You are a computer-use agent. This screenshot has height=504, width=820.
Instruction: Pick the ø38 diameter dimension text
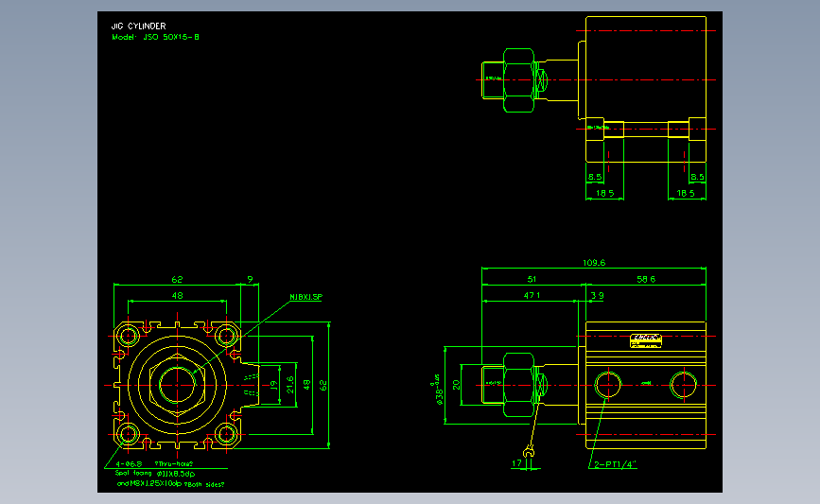coord(438,390)
